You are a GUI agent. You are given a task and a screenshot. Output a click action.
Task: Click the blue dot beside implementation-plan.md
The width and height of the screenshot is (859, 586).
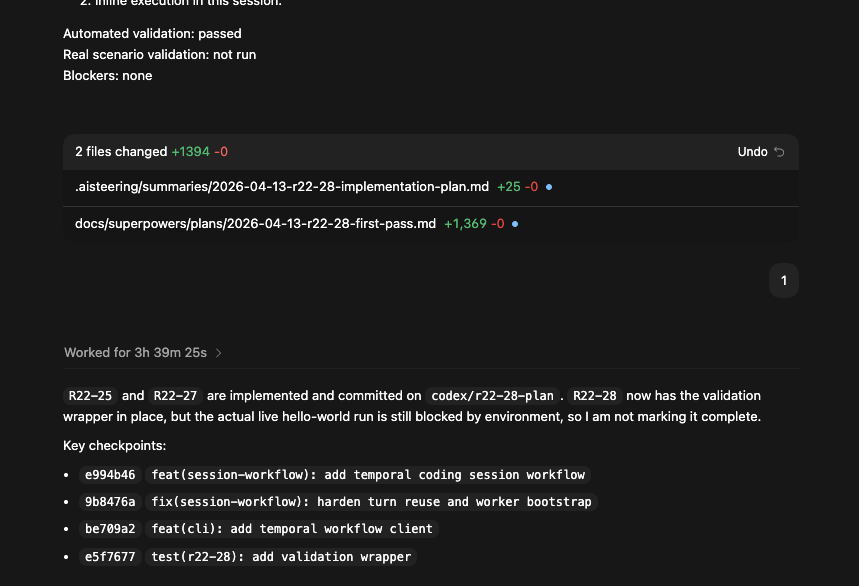[x=549, y=187]
